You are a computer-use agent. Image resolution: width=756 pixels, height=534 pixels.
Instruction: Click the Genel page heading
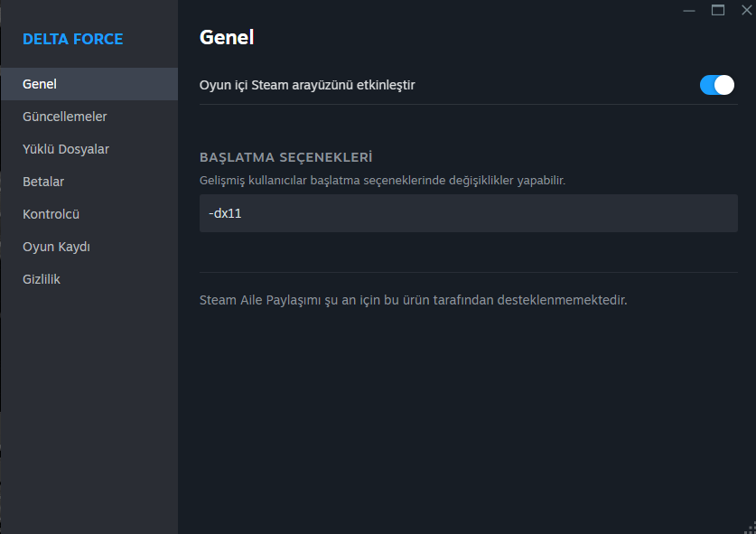[226, 38]
